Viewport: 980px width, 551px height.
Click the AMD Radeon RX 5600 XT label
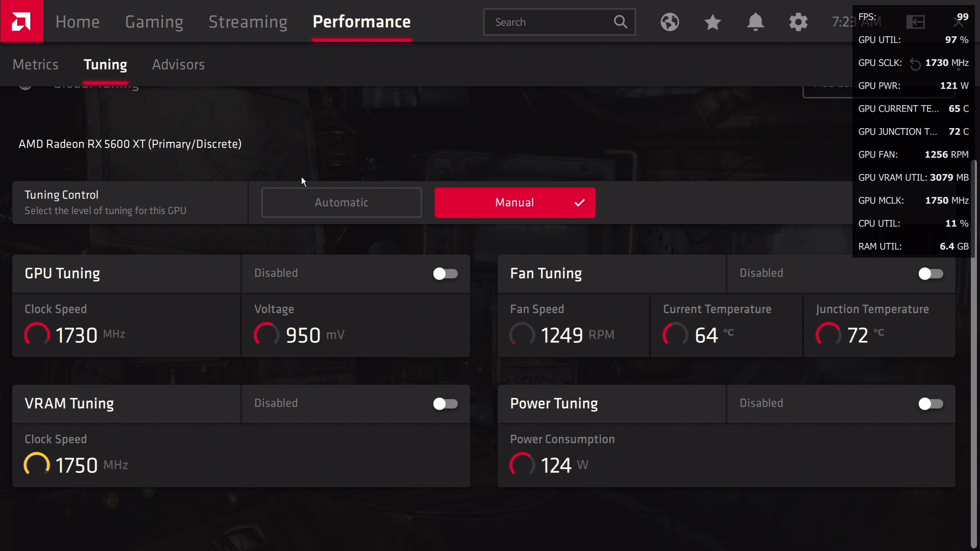(x=130, y=144)
